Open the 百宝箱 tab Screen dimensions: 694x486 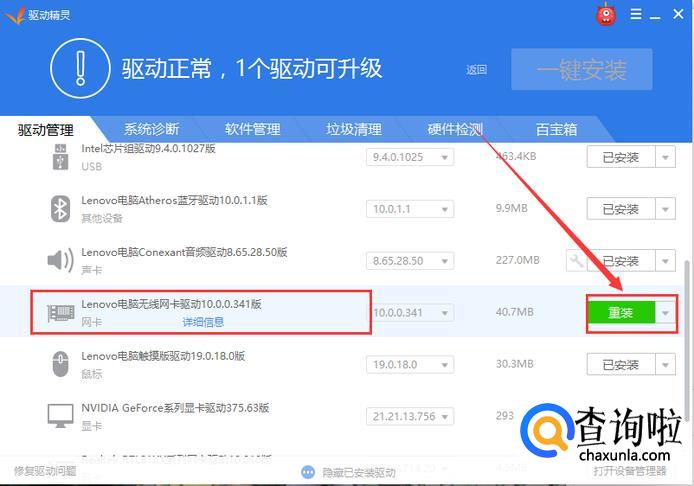[x=556, y=129]
